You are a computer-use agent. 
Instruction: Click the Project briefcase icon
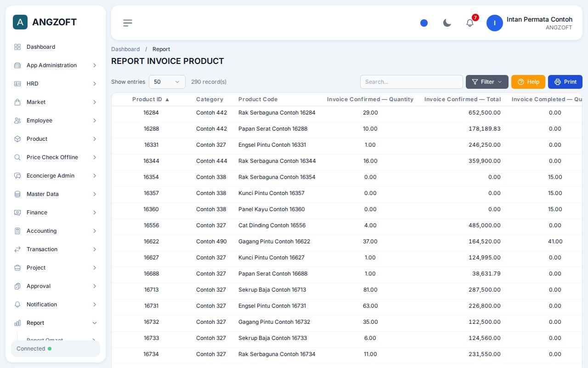pyautogui.click(x=17, y=268)
